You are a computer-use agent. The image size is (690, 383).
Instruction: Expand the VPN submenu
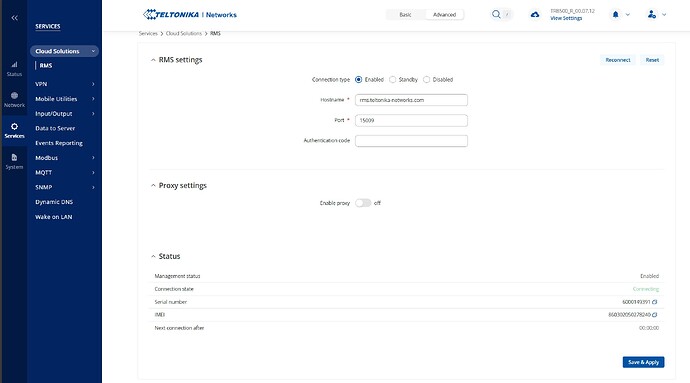pyautogui.click(x=93, y=84)
